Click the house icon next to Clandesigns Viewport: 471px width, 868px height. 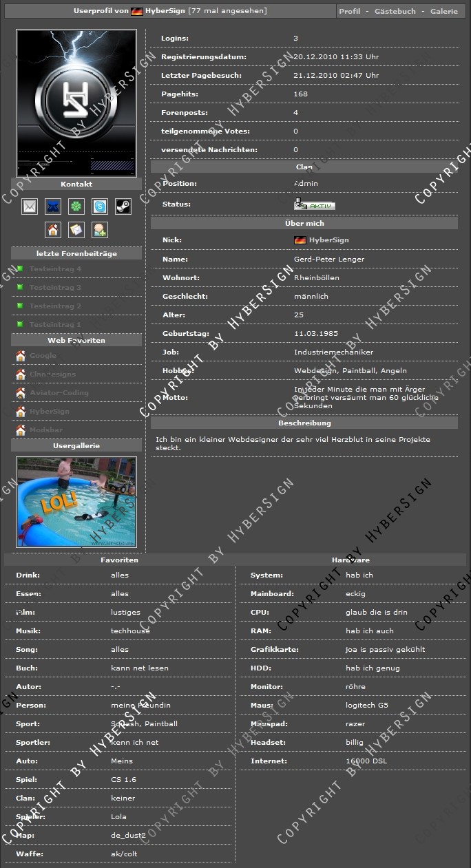[x=21, y=374]
